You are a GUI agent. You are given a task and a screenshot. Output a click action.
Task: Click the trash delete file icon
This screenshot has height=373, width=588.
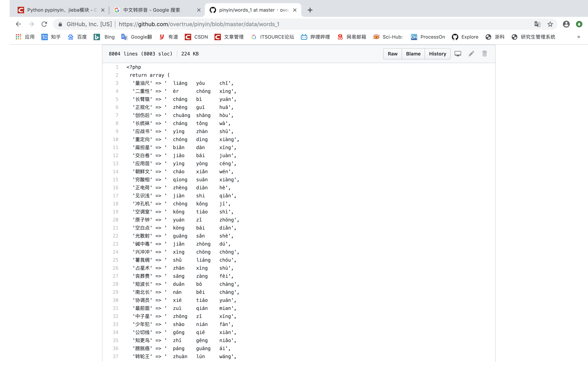click(484, 53)
